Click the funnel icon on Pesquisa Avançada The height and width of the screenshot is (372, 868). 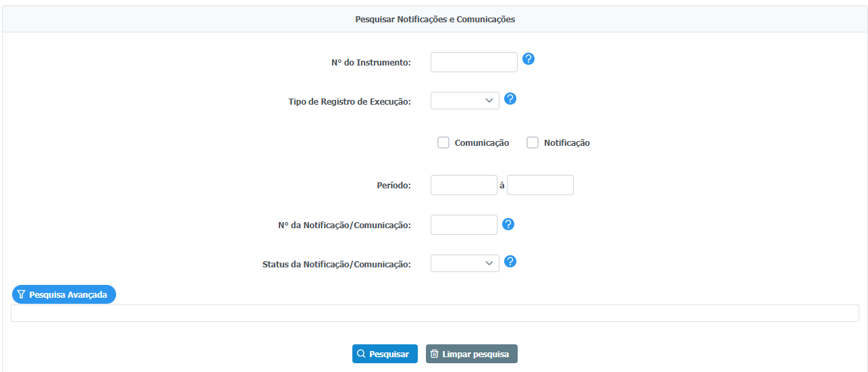coord(22,294)
